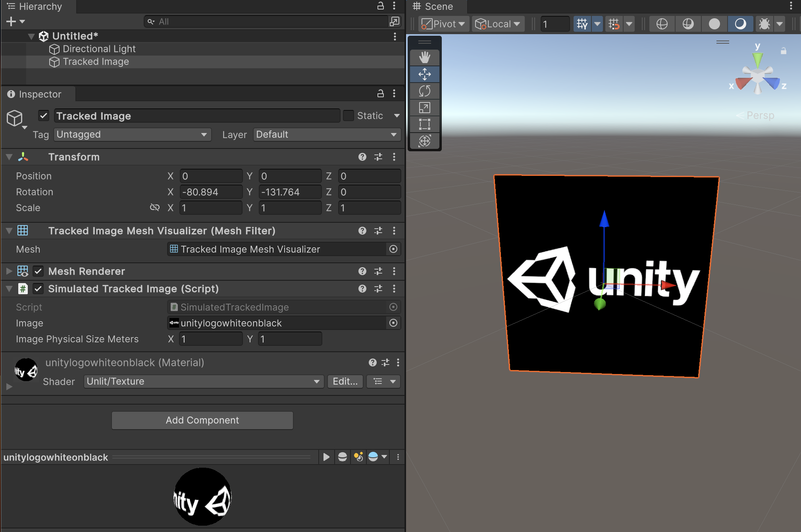The image size is (801, 532).
Task: Select the Scale tool
Action: (x=424, y=108)
